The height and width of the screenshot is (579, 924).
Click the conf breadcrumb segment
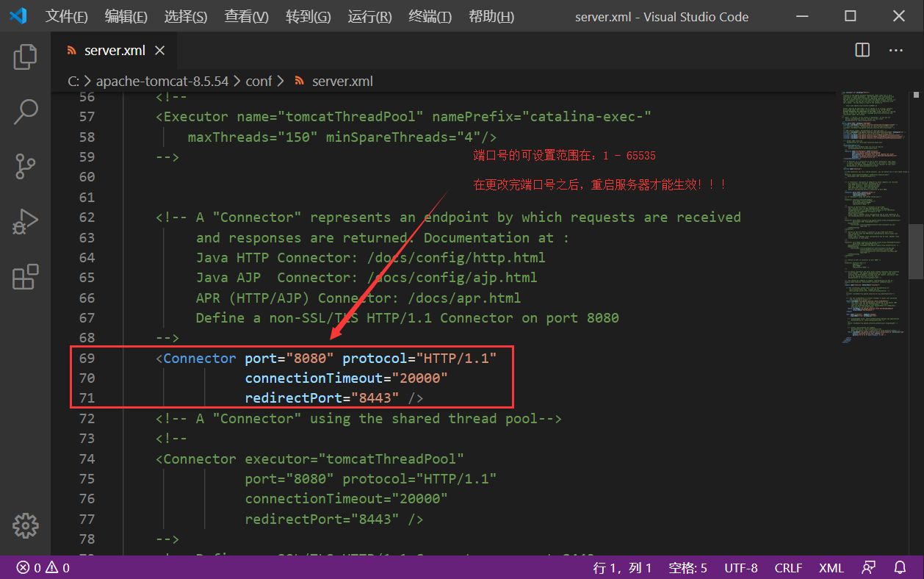pyautogui.click(x=259, y=81)
